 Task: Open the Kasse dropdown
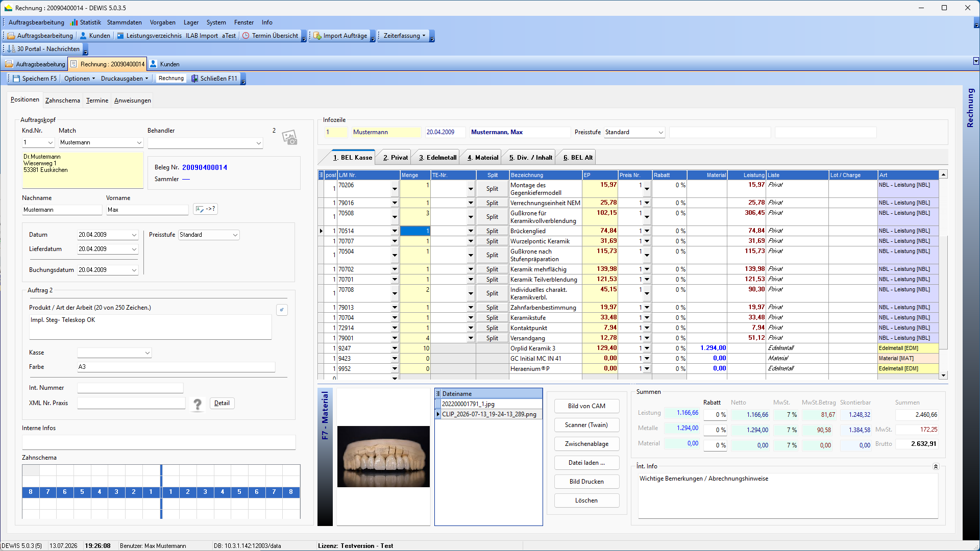148,353
